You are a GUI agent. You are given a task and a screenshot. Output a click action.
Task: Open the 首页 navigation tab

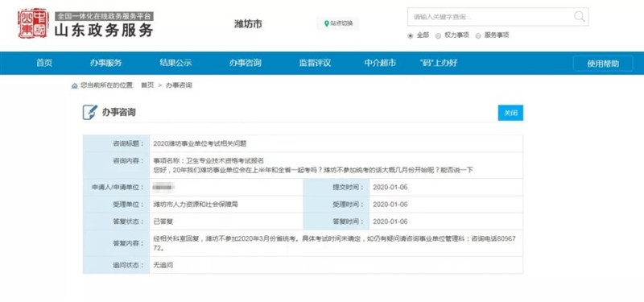click(44, 64)
